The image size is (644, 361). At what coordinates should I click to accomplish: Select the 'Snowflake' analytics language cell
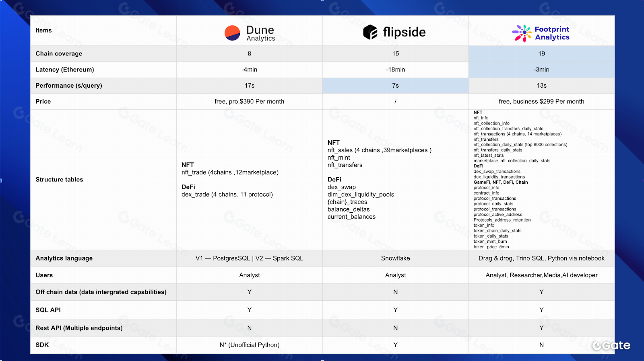395,258
